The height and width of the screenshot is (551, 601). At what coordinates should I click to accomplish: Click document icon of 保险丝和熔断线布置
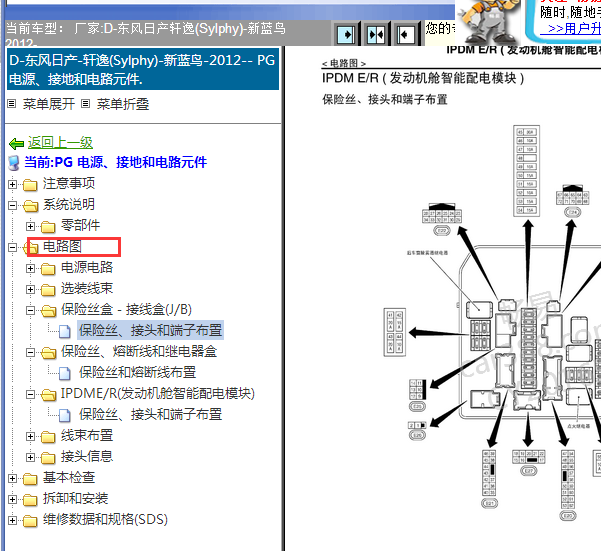65,374
